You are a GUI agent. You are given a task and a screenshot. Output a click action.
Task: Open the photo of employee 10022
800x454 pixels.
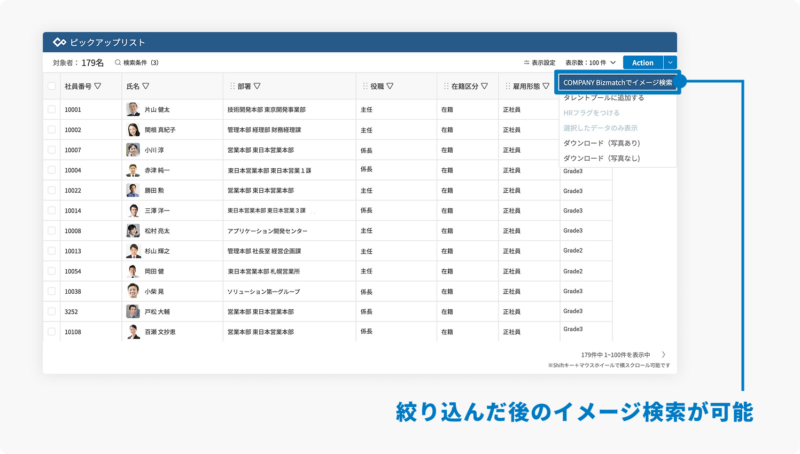click(133, 190)
